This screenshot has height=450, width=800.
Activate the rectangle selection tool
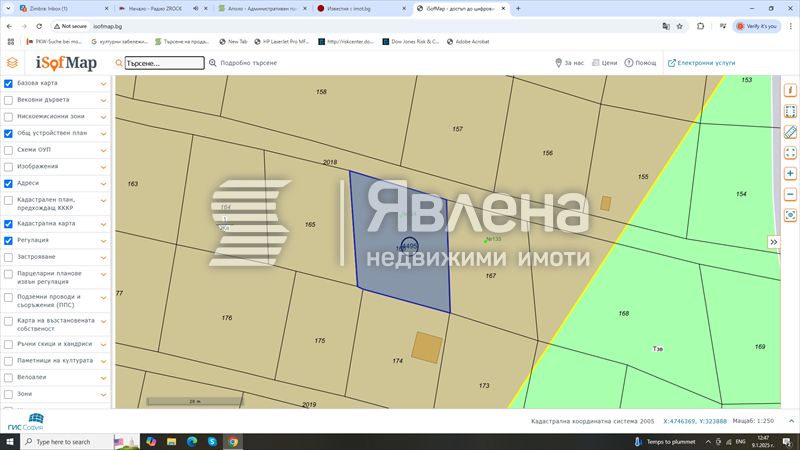pos(790,111)
